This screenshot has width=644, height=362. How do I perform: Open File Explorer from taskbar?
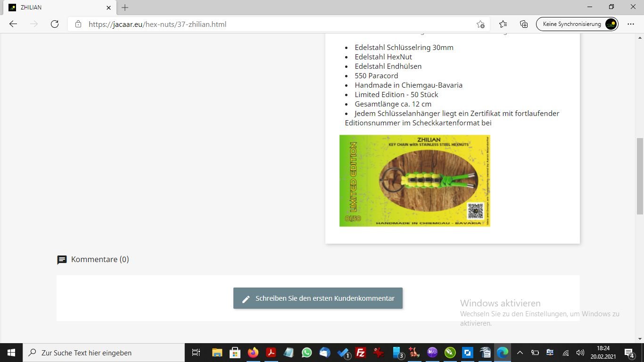click(x=217, y=353)
